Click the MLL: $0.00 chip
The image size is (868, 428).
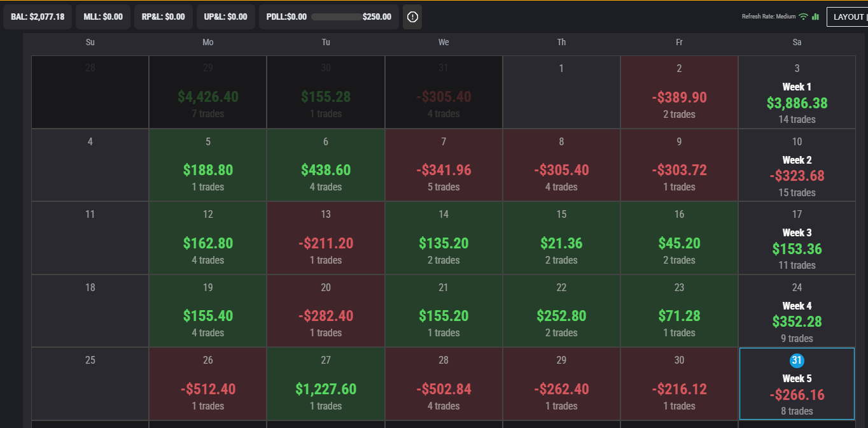click(103, 17)
